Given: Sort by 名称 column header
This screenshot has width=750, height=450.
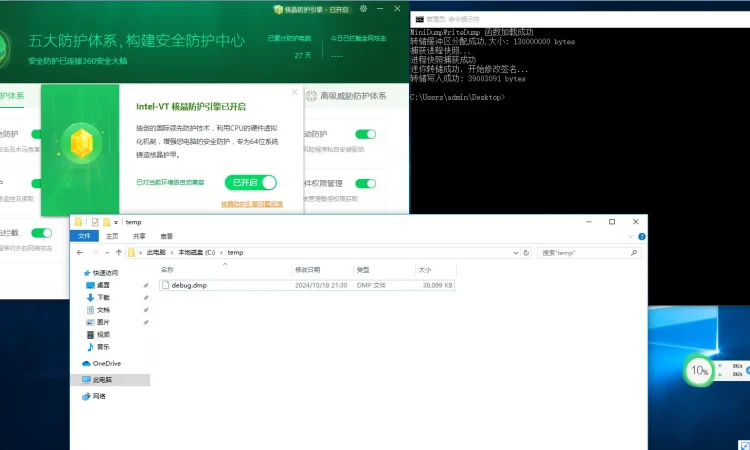Looking at the screenshot, I should [x=225, y=270].
